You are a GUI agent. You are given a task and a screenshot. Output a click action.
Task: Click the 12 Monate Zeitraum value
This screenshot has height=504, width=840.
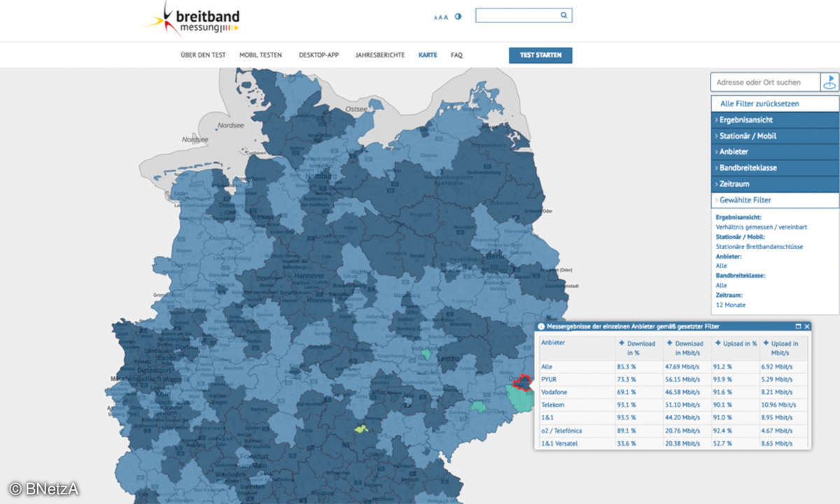pyautogui.click(x=731, y=304)
